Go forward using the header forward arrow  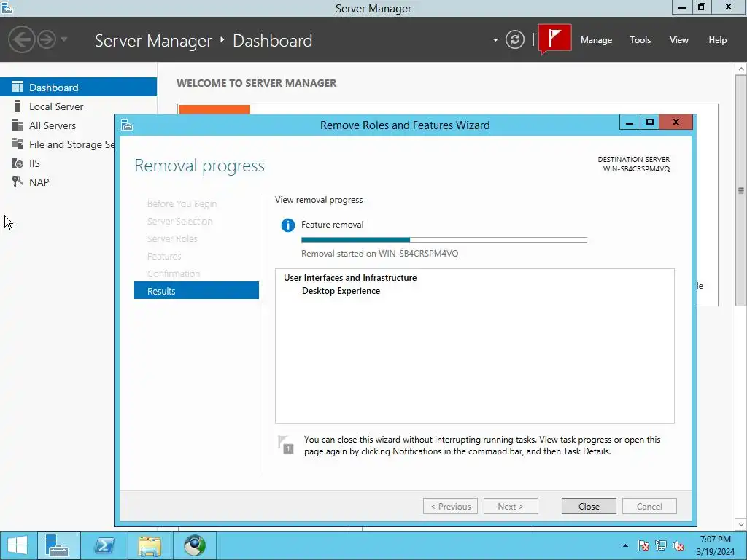click(47, 39)
